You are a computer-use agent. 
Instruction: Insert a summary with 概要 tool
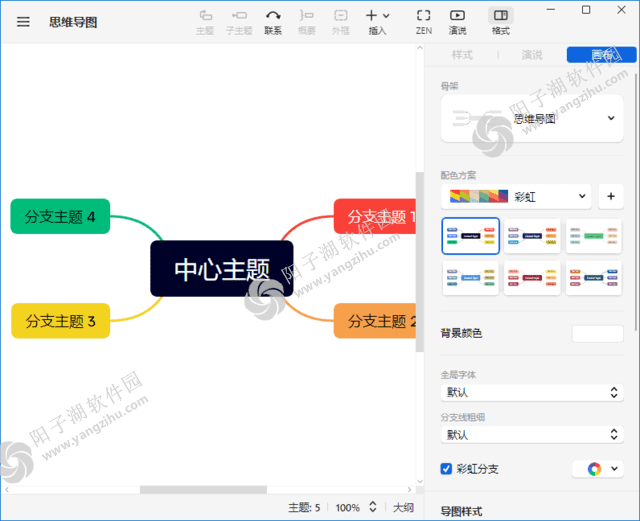click(x=307, y=22)
